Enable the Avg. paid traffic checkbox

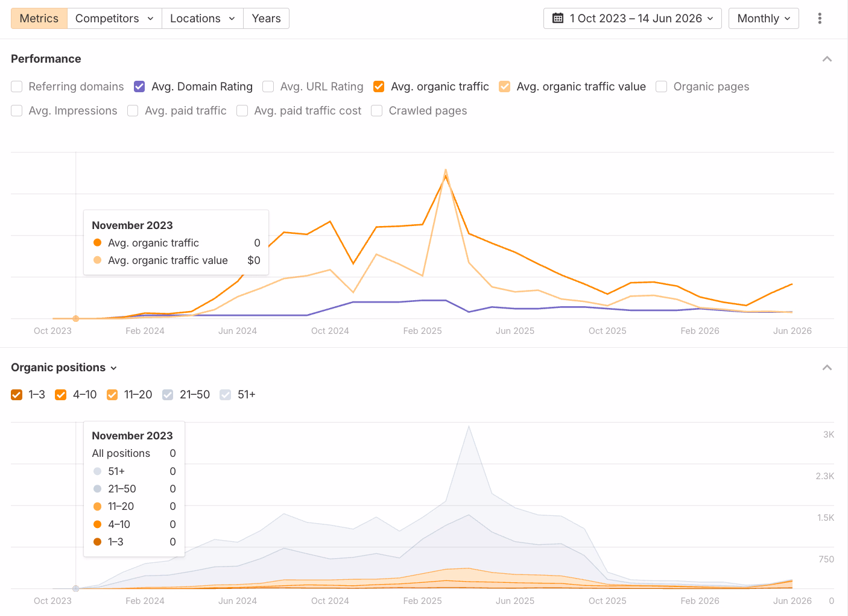click(133, 111)
